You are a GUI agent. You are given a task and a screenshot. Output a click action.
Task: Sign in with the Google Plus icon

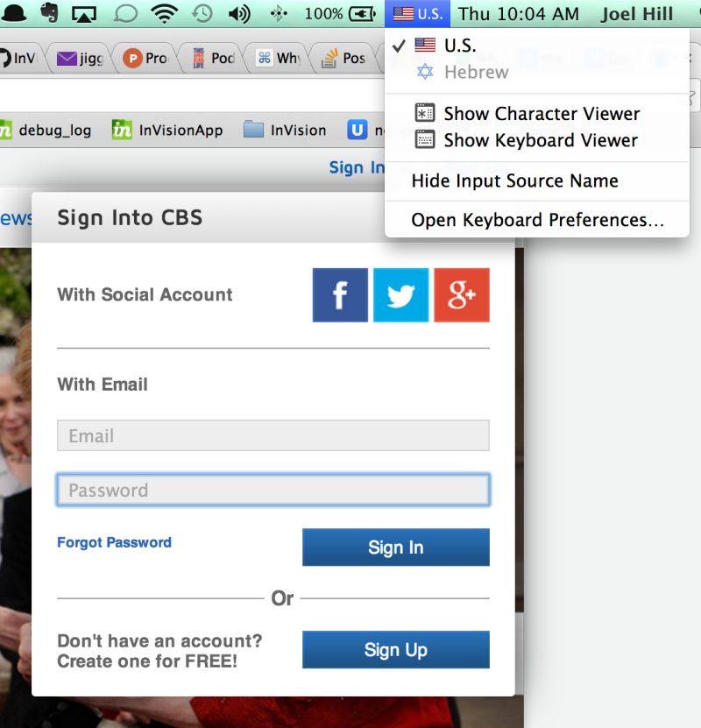[462, 295]
